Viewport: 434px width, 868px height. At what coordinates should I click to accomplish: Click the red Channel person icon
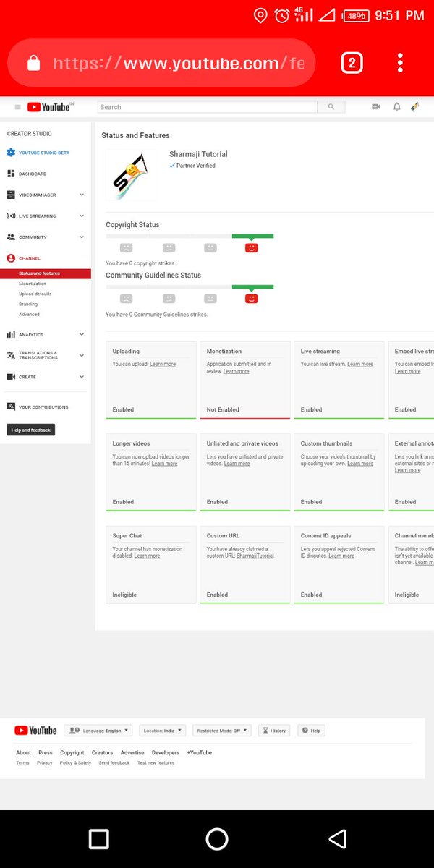point(11,258)
